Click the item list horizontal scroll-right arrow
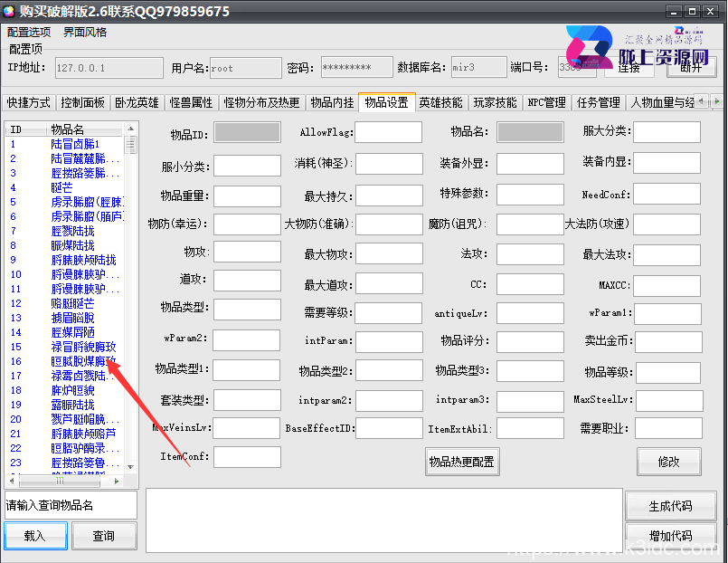Screen dimensions: 728x563 116,481
